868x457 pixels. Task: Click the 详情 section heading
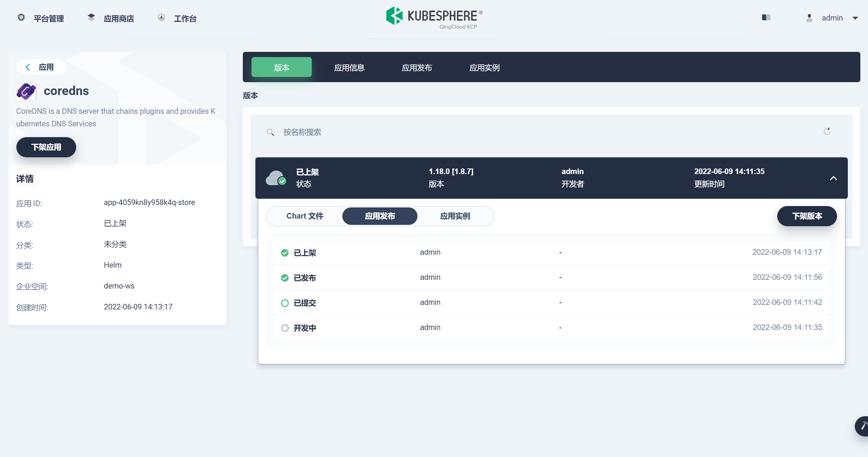pos(25,179)
